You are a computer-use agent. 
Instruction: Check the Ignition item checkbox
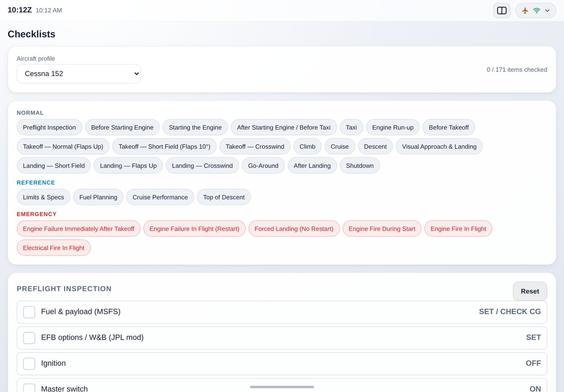pos(29,364)
